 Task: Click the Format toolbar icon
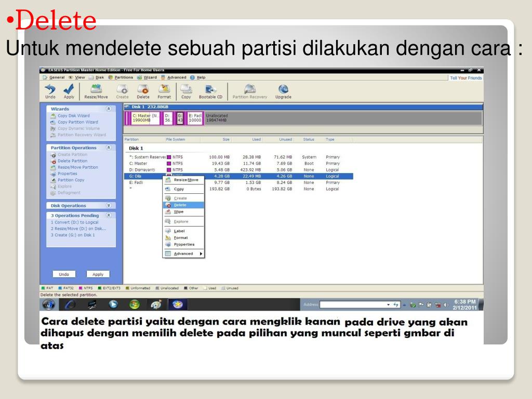pyautogui.click(x=164, y=91)
